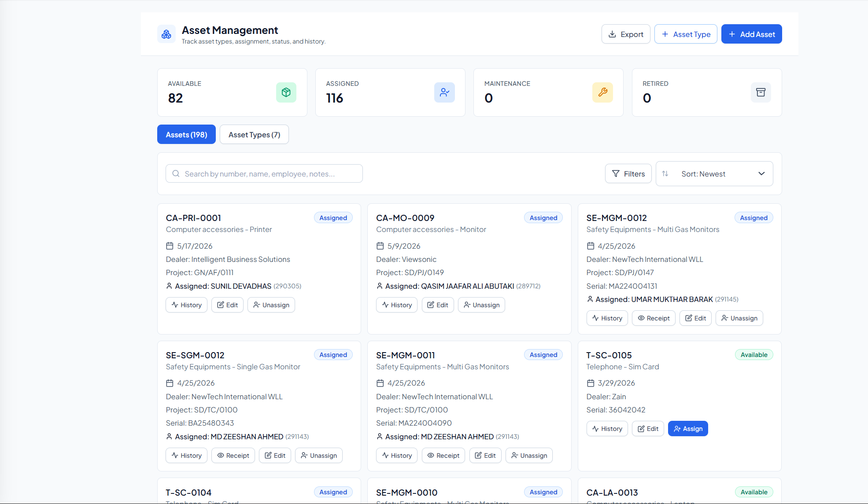This screenshot has width=868, height=504.
Task: Click the serial MA224004131 text
Action: [x=622, y=286]
